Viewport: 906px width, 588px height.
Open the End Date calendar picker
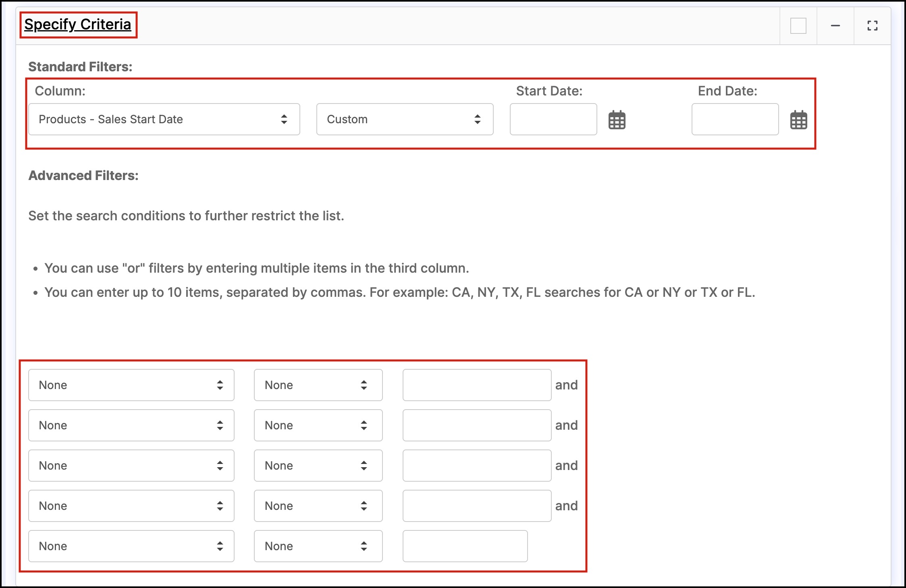[x=798, y=120]
